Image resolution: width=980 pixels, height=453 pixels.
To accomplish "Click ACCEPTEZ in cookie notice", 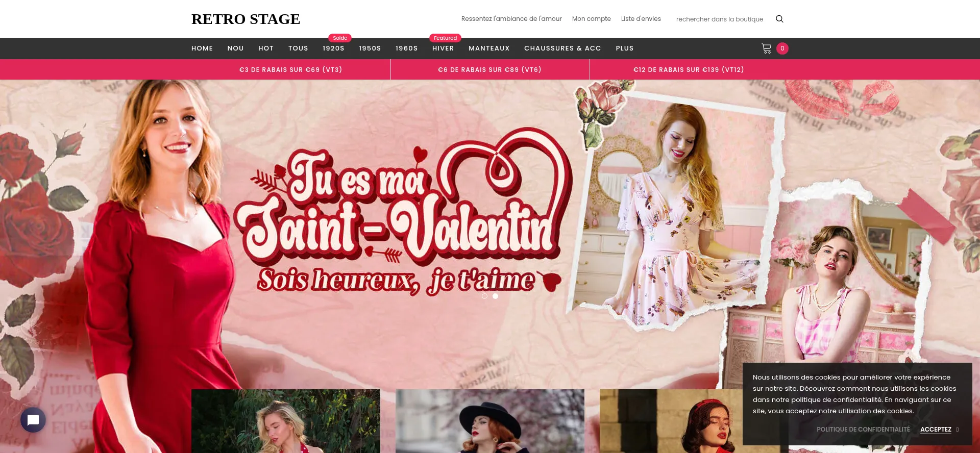I will [x=936, y=430].
